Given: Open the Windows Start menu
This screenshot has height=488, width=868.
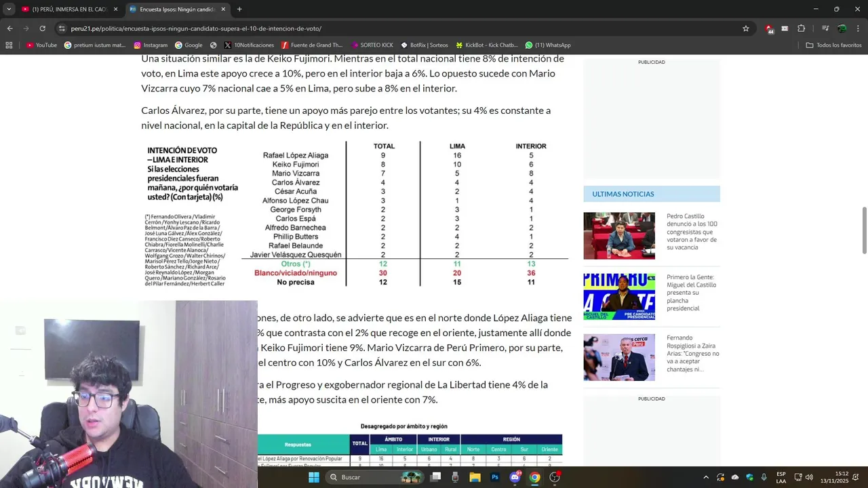Looking at the screenshot, I should [x=313, y=477].
